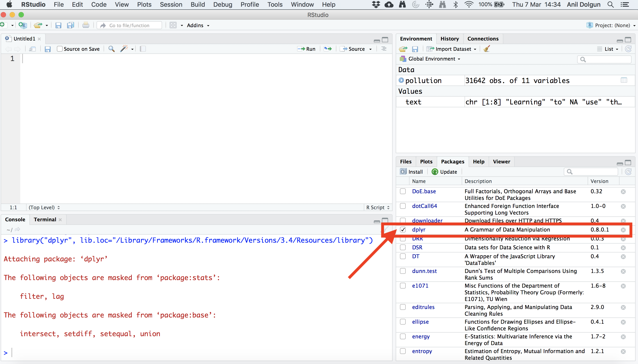The height and width of the screenshot is (364, 638).
Task: Compile report notebook icon
Action: [x=143, y=49]
